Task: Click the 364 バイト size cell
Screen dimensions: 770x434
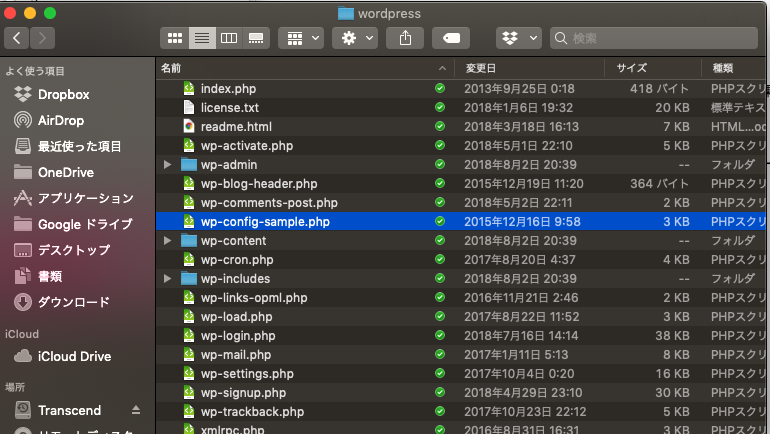Action: pos(660,184)
